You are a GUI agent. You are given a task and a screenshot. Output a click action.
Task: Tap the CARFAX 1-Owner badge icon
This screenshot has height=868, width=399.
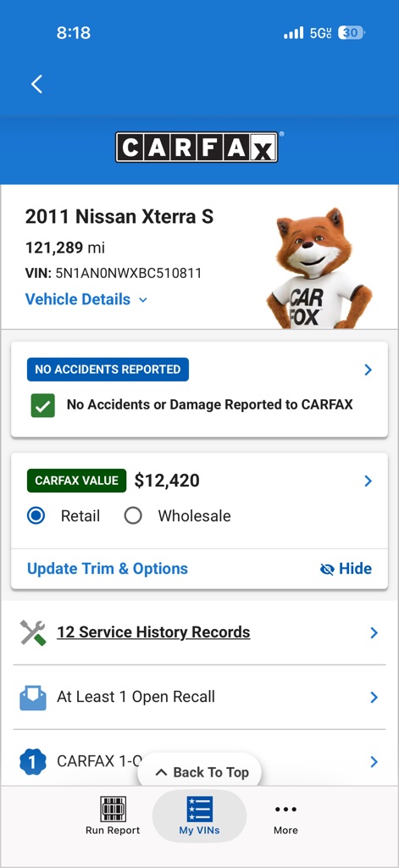(33, 762)
